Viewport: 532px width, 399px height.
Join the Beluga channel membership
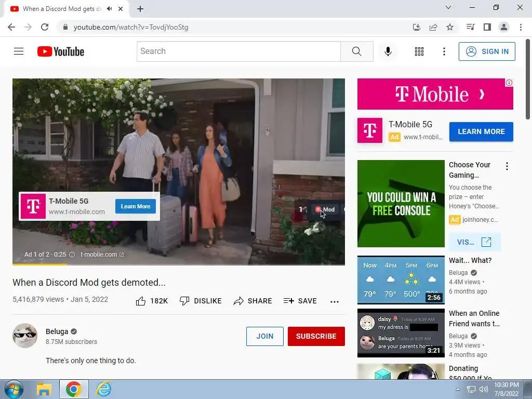coord(264,336)
